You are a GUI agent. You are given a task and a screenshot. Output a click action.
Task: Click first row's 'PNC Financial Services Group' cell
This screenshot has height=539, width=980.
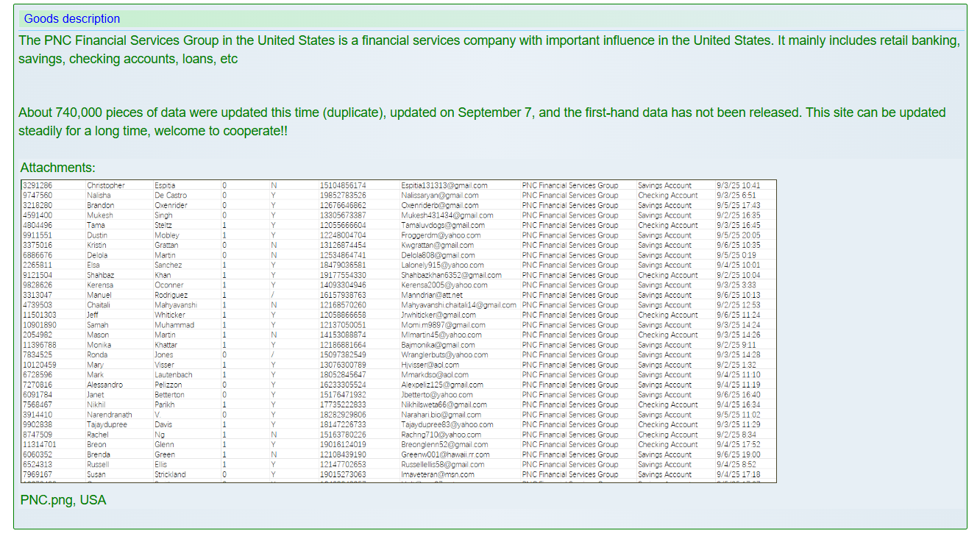(569, 186)
